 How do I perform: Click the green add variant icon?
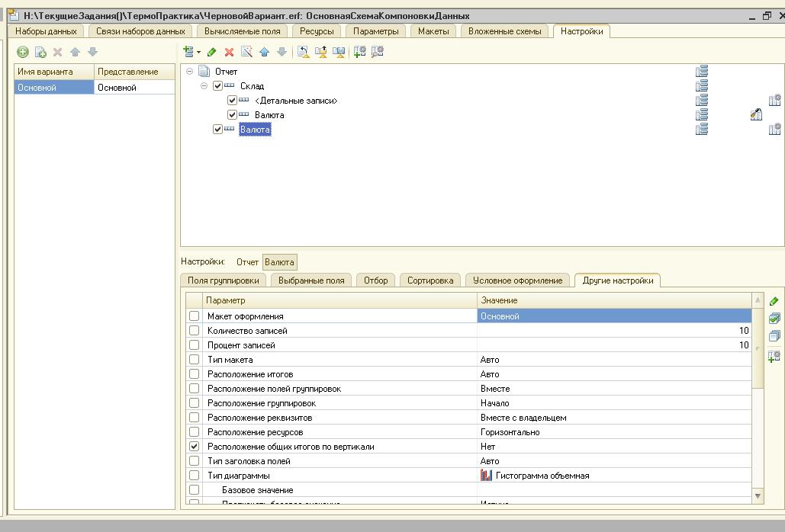[23, 52]
